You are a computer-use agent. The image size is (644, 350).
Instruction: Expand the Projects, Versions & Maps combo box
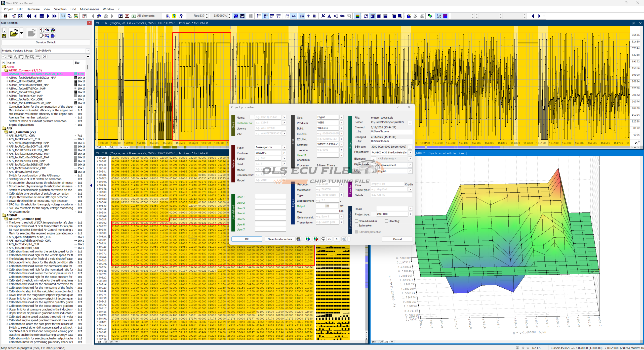click(88, 51)
